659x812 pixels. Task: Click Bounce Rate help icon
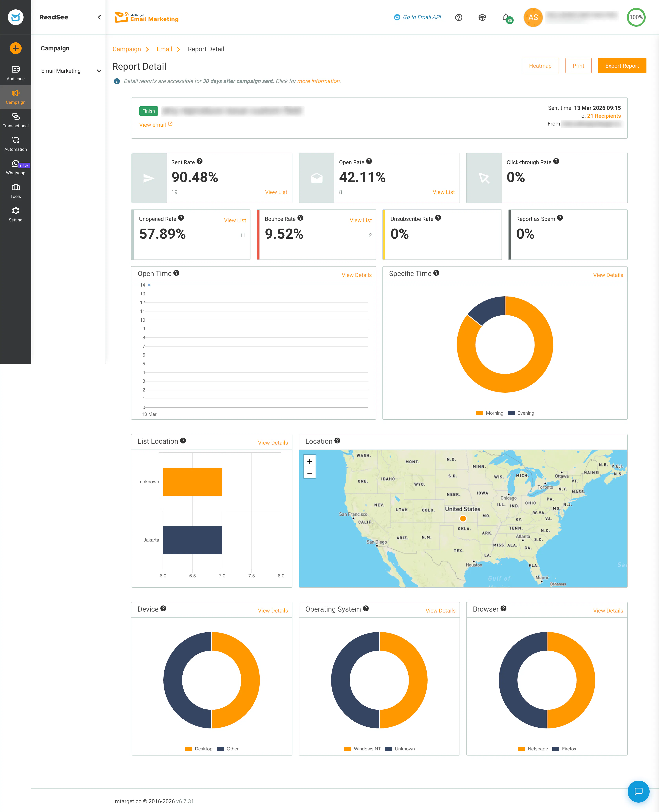coord(300,218)
